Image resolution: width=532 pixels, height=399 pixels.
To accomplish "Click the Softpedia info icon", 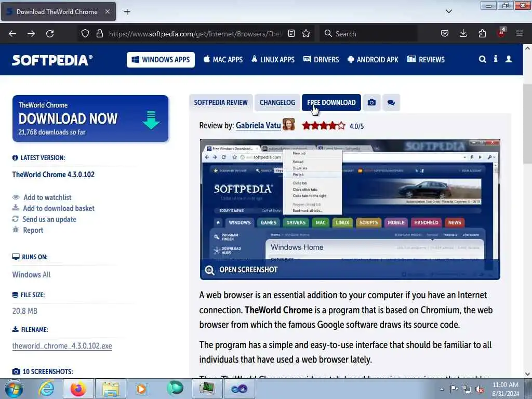I will tap(496, 59).
